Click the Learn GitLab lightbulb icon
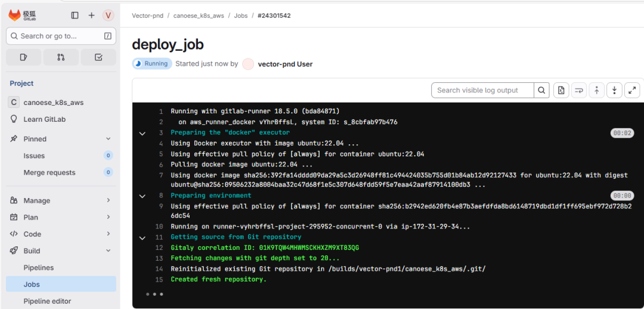 [14, 119]
